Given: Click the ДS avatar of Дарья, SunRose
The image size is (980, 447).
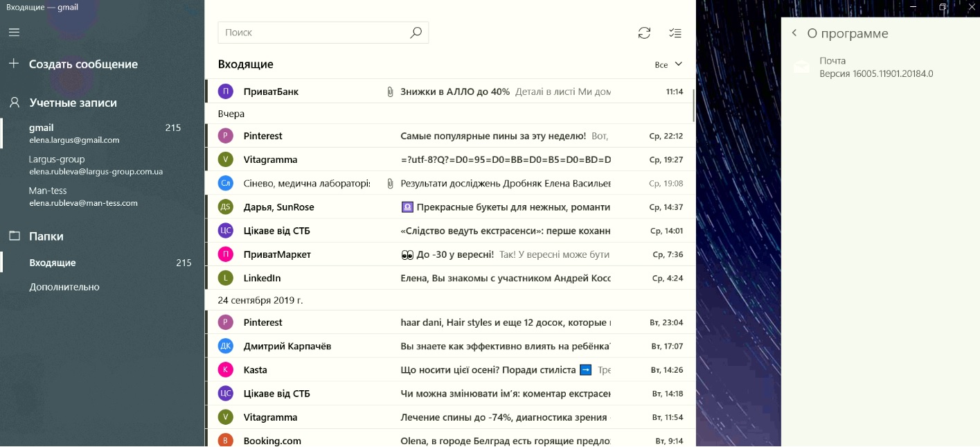Looking at the screenshot, I should (x=225, y=207).
